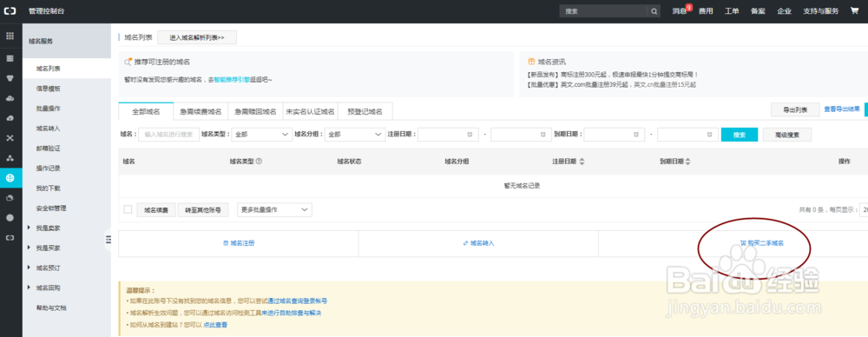Open calendar icon in 注册日期 end field
868x337 pixels.
point(542,135)
